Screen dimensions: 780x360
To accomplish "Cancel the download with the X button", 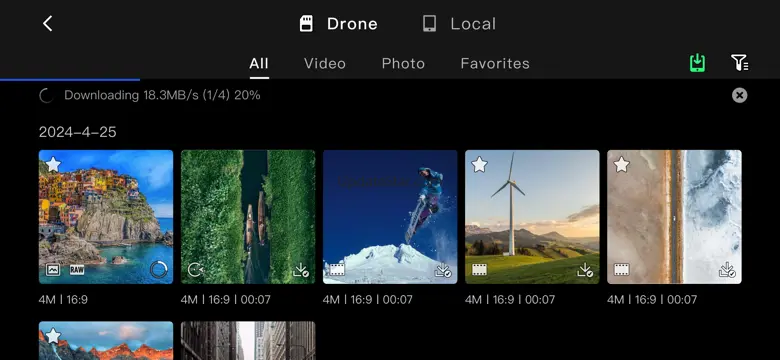I will (x=740, y=95).
